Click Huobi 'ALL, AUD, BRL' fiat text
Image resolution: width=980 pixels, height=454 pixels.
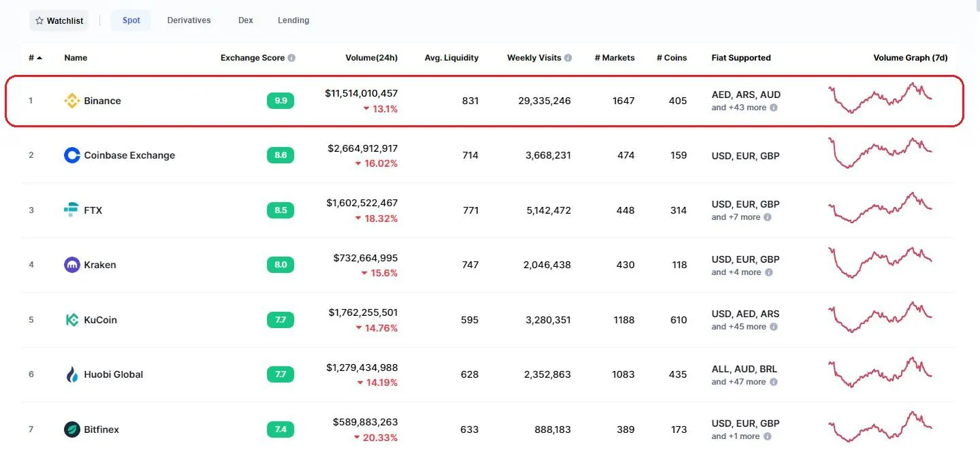[744, 369]
